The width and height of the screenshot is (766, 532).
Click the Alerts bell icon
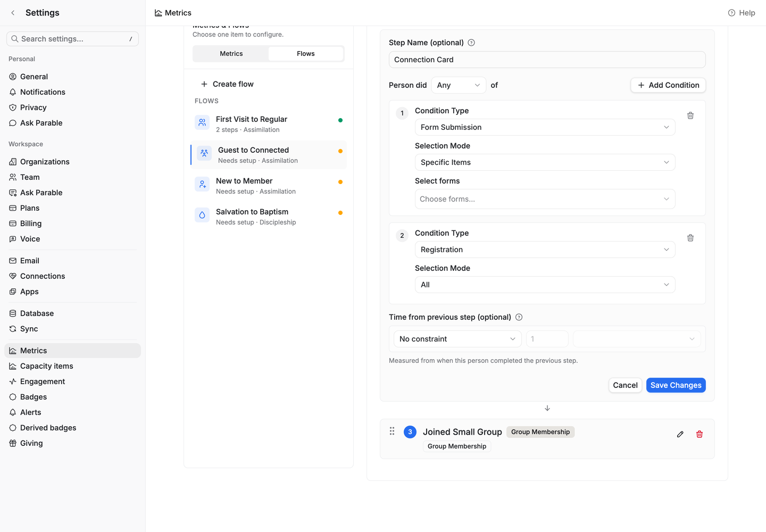click(x=13, y=412)
